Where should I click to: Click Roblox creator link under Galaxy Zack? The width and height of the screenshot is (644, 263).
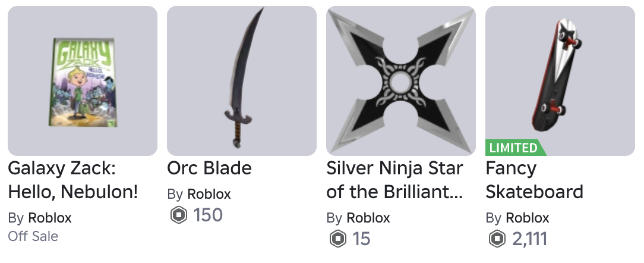50,218
